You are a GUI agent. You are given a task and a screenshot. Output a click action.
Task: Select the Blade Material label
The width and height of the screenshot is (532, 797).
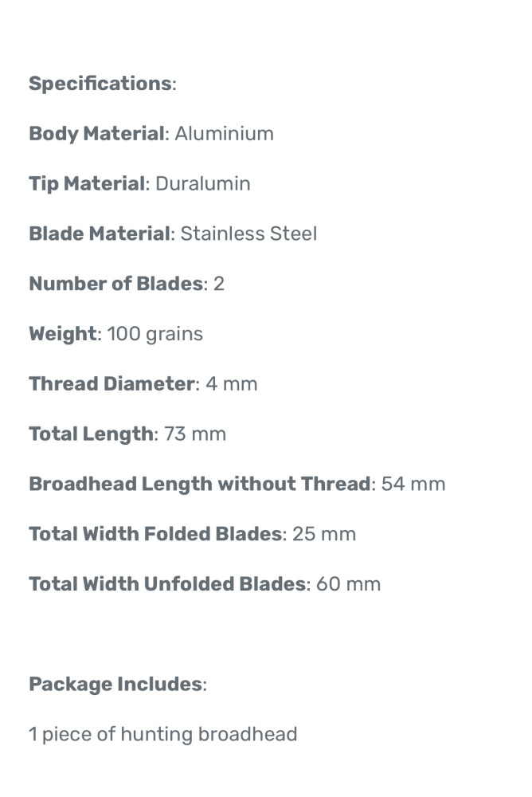(x=100, y=234)
